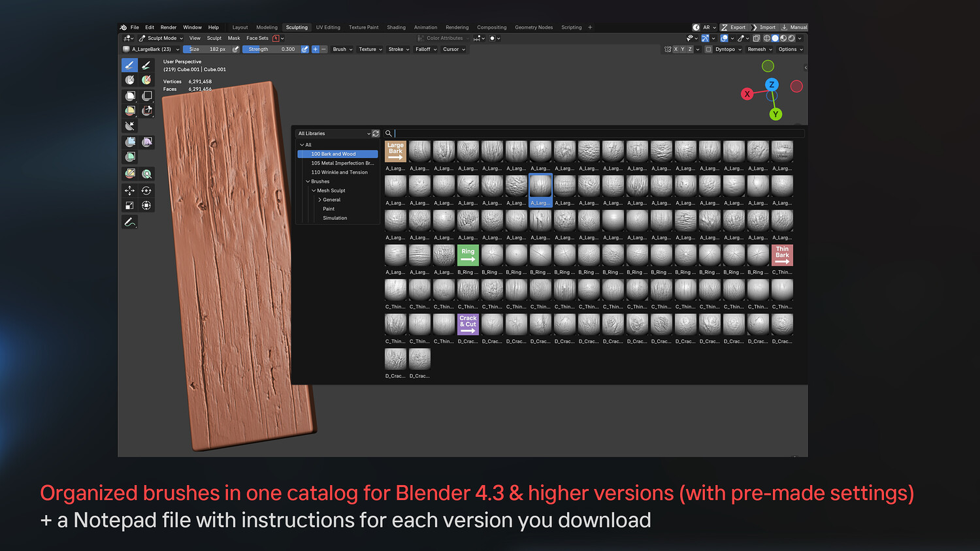Select the Draw brush tool in the toolbar

[129, 65]
